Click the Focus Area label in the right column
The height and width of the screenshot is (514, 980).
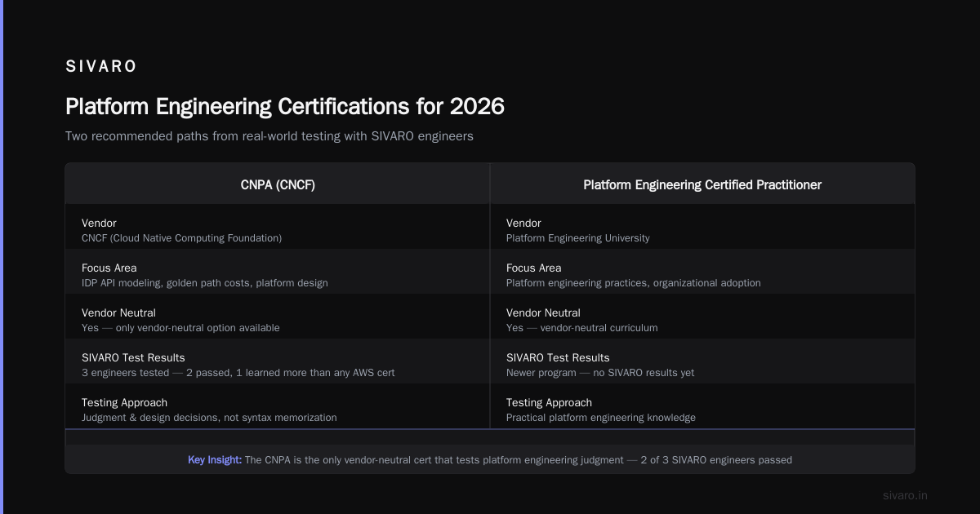point(534,268)
